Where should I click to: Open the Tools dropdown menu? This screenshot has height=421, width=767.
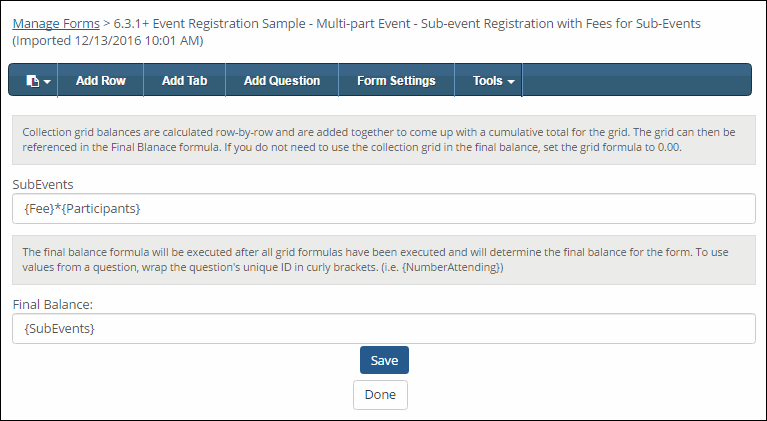pos(487,81)
